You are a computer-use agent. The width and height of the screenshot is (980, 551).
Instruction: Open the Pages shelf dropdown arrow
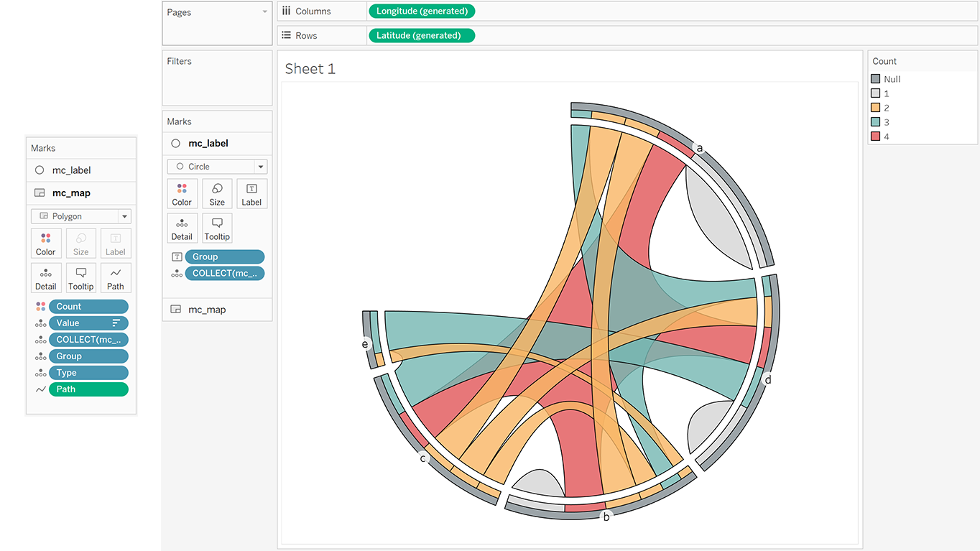264,12
